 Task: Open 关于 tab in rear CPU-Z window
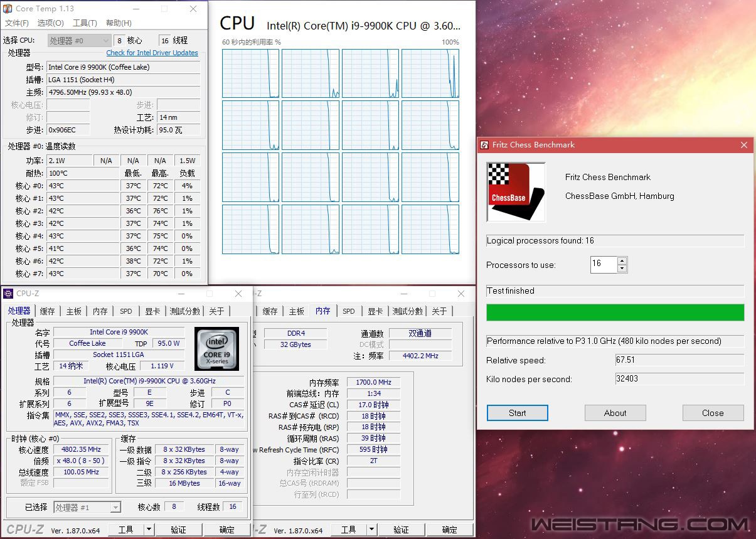[439, 311]
